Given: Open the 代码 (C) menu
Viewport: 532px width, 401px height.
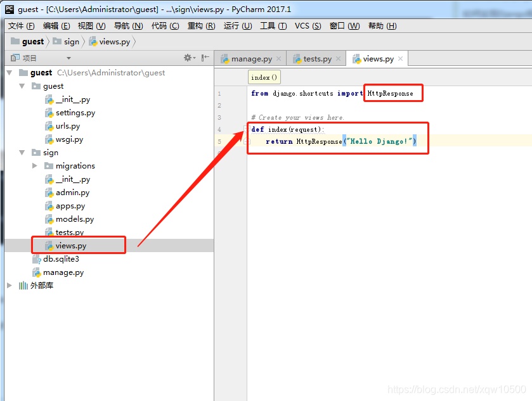Looking at the screenshot, I should tap(165, 26).
